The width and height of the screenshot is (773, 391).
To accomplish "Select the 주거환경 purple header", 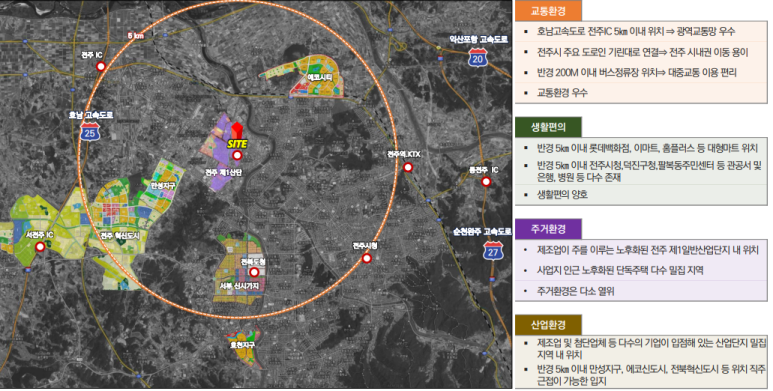I will (x=548, y=229).
